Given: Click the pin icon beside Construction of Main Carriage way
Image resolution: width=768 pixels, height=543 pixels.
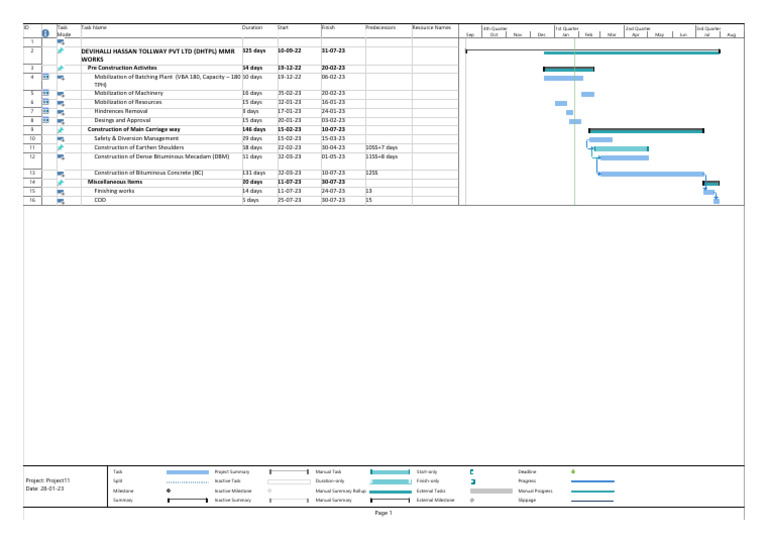Looking at the screenshot, I should pos(61,130).
